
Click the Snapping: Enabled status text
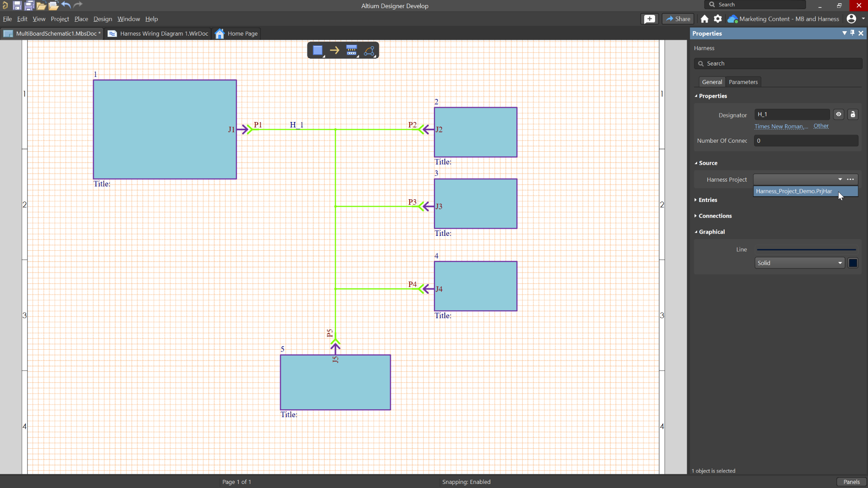(466, 482)
